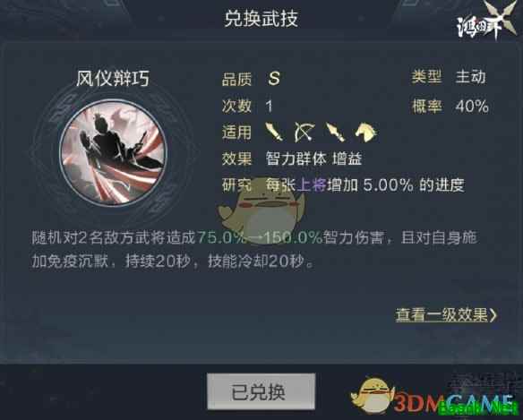Click the 风仪辩巧 skill portrait
This screenshot has width=523, height=420.
click(x=113, y=152)
